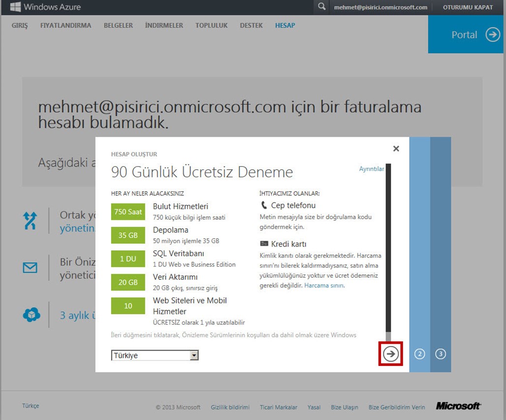Click the 750 Saat green badge

[128, 212]
